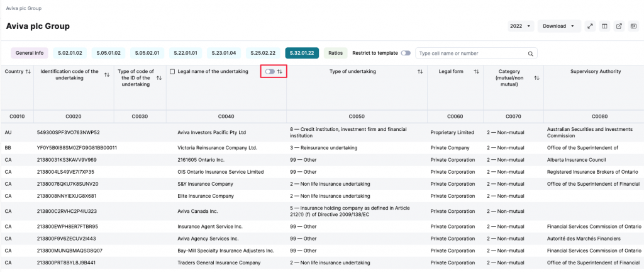Sort by Identification code of the undertaking

tap(106, 75)
